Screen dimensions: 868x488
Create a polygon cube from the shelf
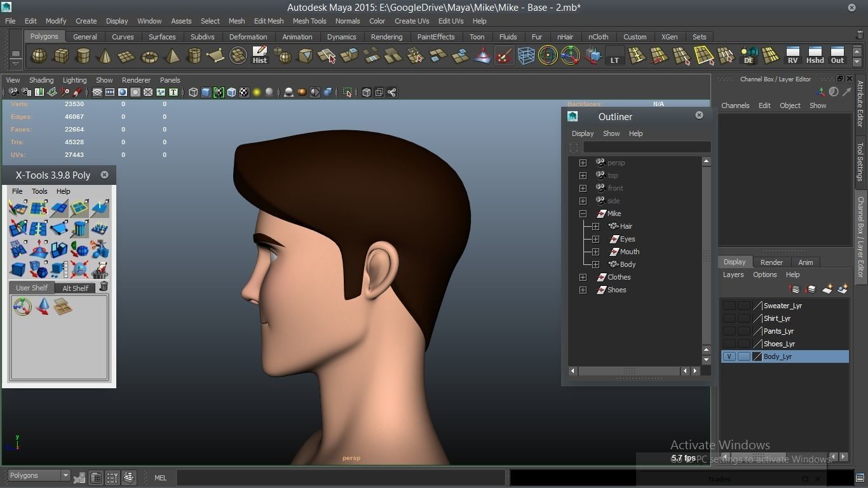61,56
